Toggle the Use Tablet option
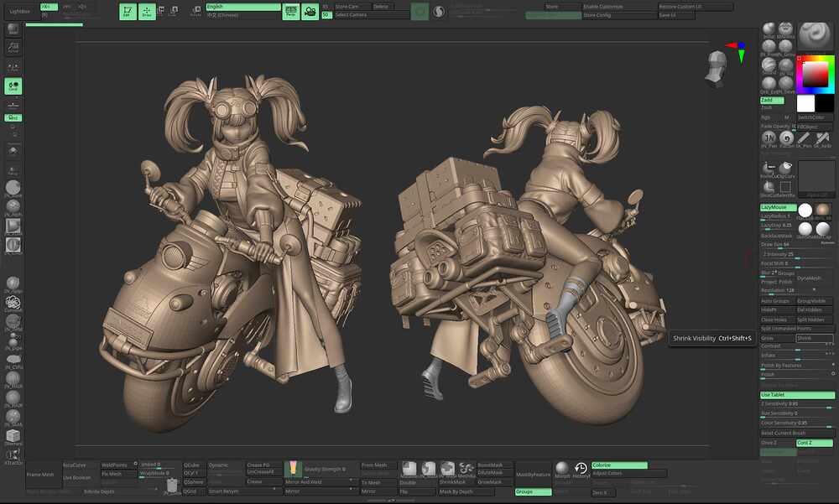Viewport: 839px width, 504px height. click(x=797, y=395)
